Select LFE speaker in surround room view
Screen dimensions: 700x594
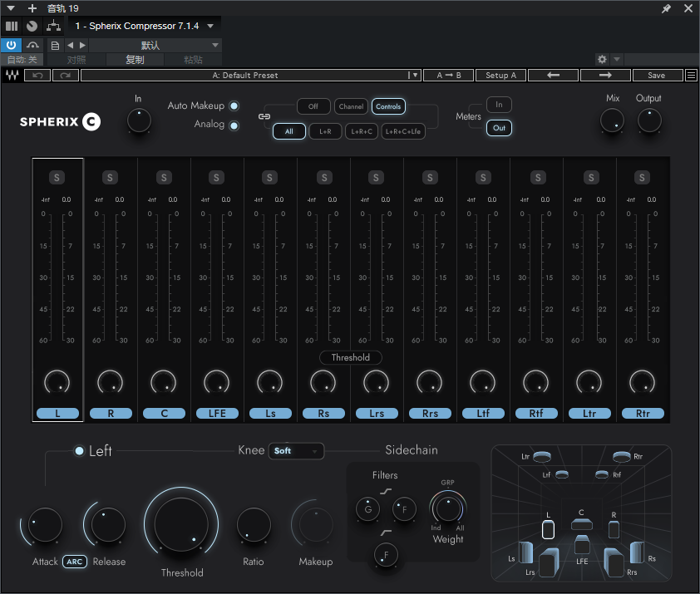[x=582, y=545]
